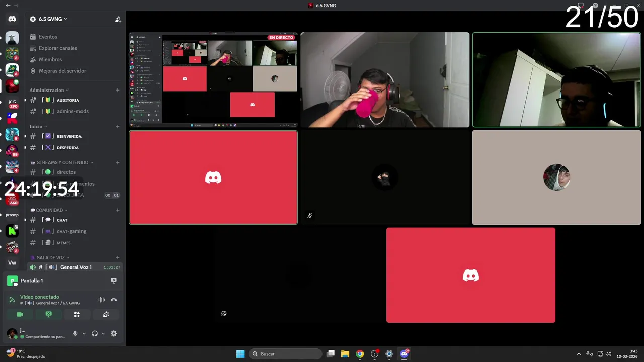Collapse the Administracion category
This screenshot has width=644, height=362.
coord(48,90)
